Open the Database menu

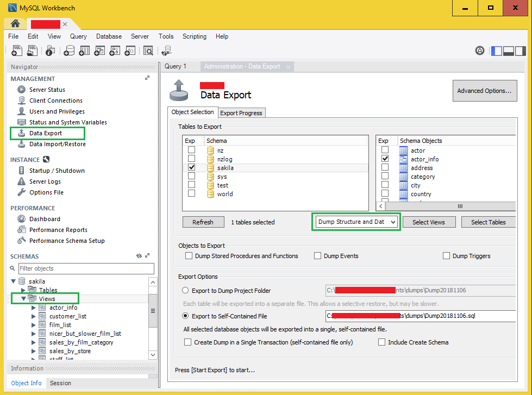[x=109, y=36]
